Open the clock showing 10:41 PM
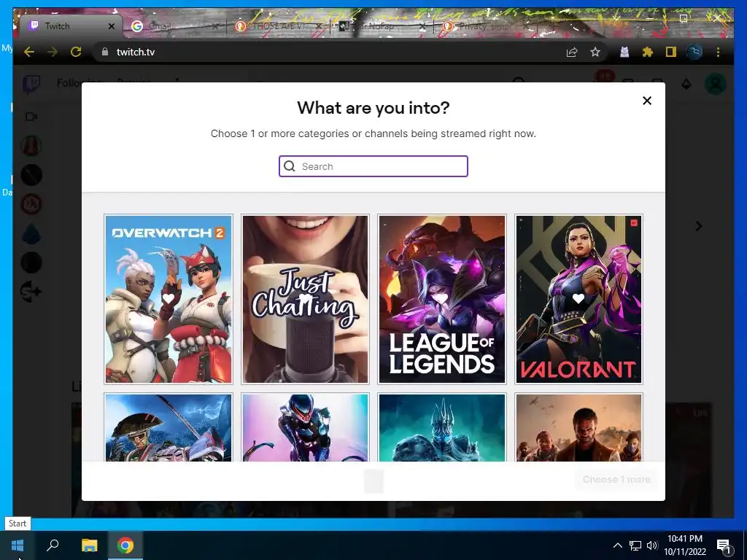This screenshot has width=747, height=560. tap(685, 545)
